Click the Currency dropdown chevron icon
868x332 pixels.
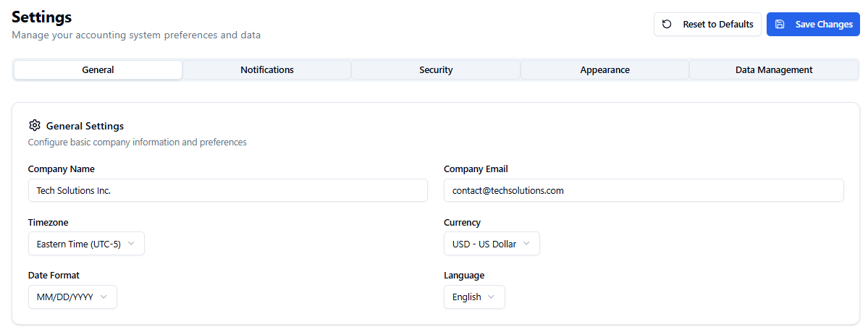pyautogui.click(x=526, y=244)
